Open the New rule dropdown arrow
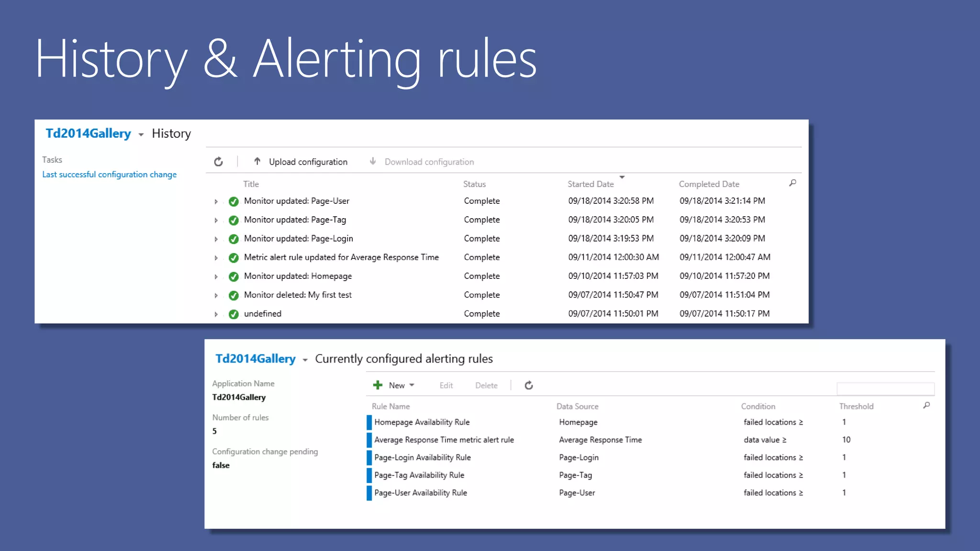 412,385
